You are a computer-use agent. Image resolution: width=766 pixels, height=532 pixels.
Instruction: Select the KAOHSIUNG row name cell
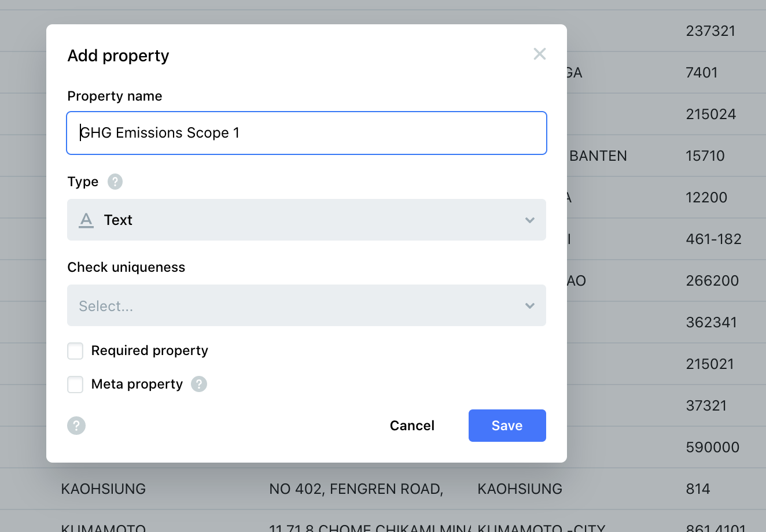coord(104,489)
